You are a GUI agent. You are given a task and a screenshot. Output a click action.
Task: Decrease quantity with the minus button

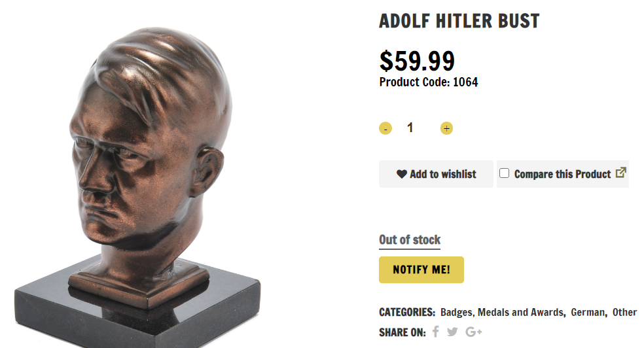[385, 129]
